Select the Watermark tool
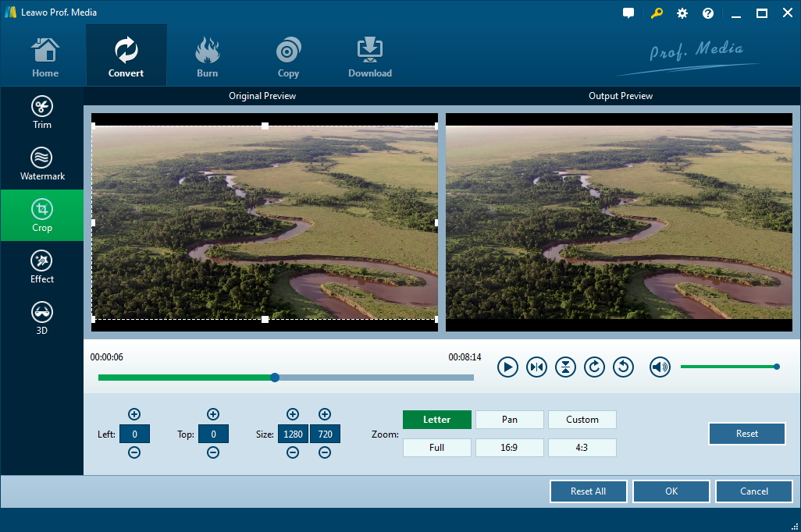Screen dimensions: 801x532 (x=42, y=163)
